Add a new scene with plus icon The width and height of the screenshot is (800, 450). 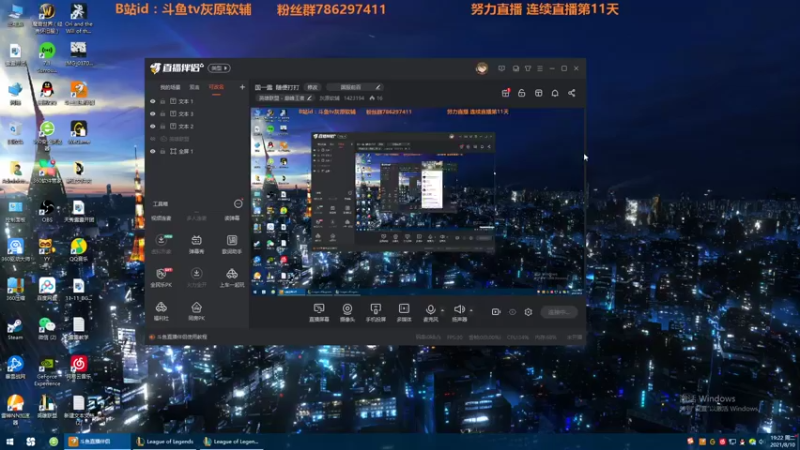242,87
